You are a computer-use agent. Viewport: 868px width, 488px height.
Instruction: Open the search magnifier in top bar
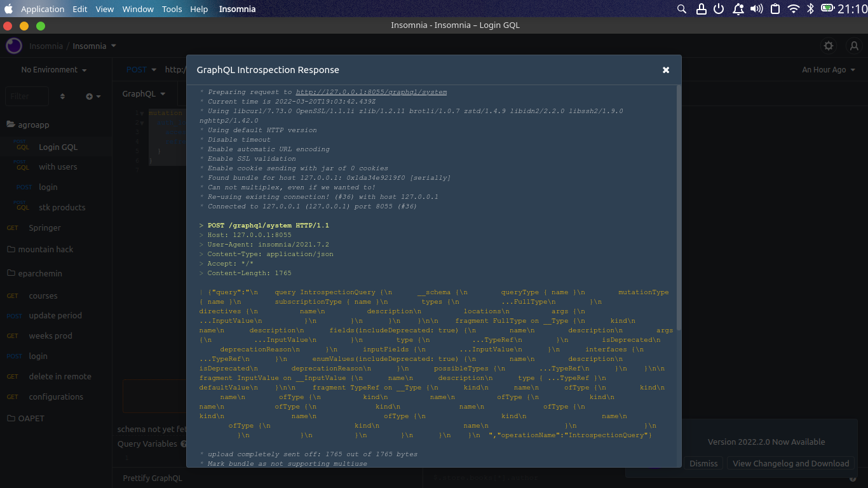[681, 9]
